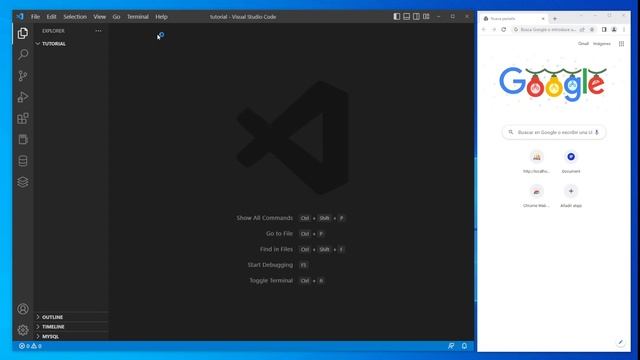Click the Chrome back arrow

[x=484, y=29]
